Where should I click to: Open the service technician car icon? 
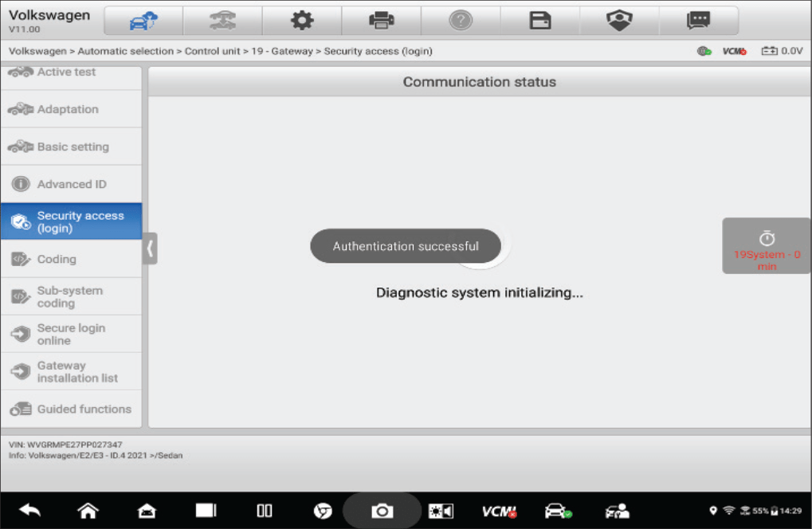click(x=617, y=511)
